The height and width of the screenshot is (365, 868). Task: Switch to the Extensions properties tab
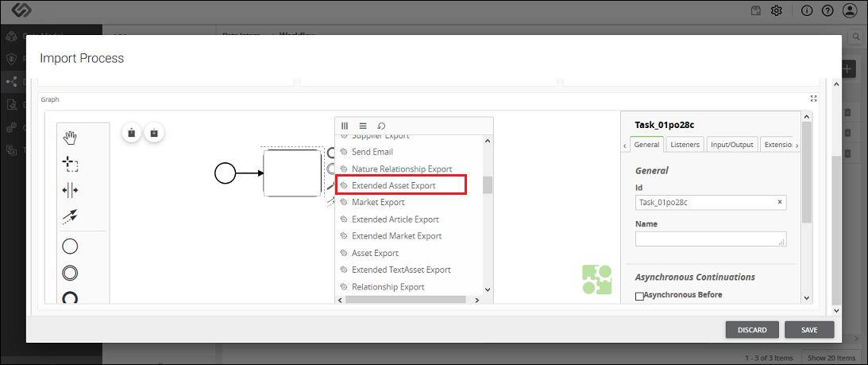[777, 144]
